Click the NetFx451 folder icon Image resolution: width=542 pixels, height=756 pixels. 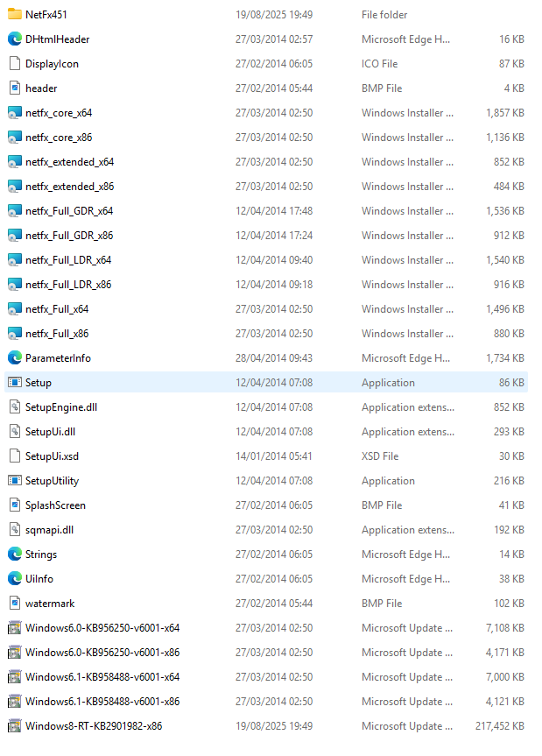pyautogui.click(x=15, y=15)
